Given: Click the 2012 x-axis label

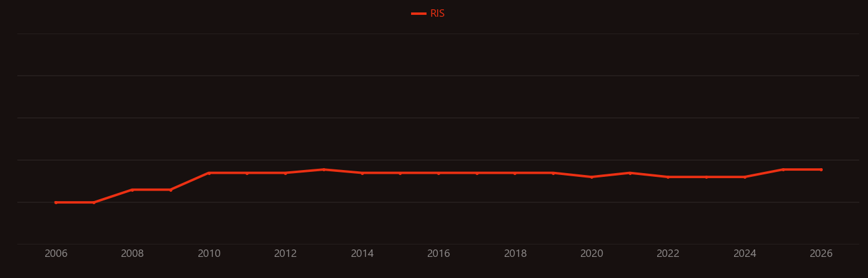Looking at the screenshot, I should pyautogui.click(x=285, y=254).
